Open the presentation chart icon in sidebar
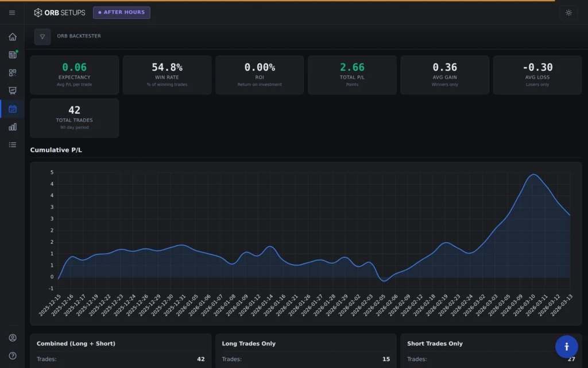The height and width of the screenshot is (368, 588). 13,91
